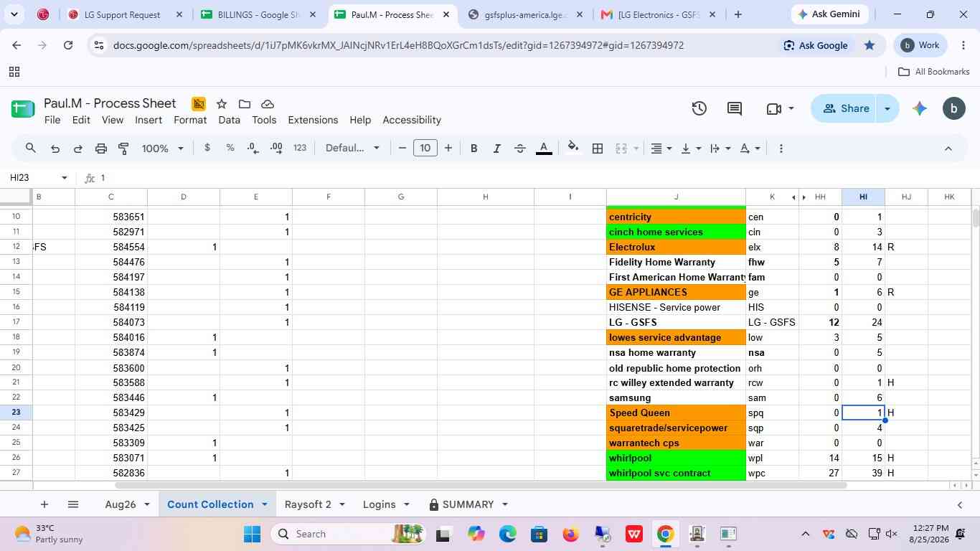The height and width of the screenshot is (551, 980).
Task: Open the comments icon
Action: pyautogui.click(x=735, y=108)
